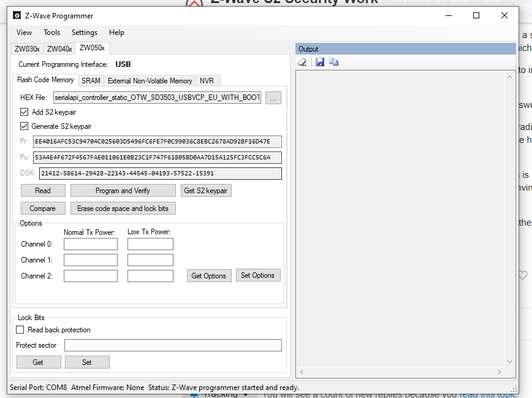
Task: Click the Compare button
Action: pyautogui.click(x=43, y=208)
